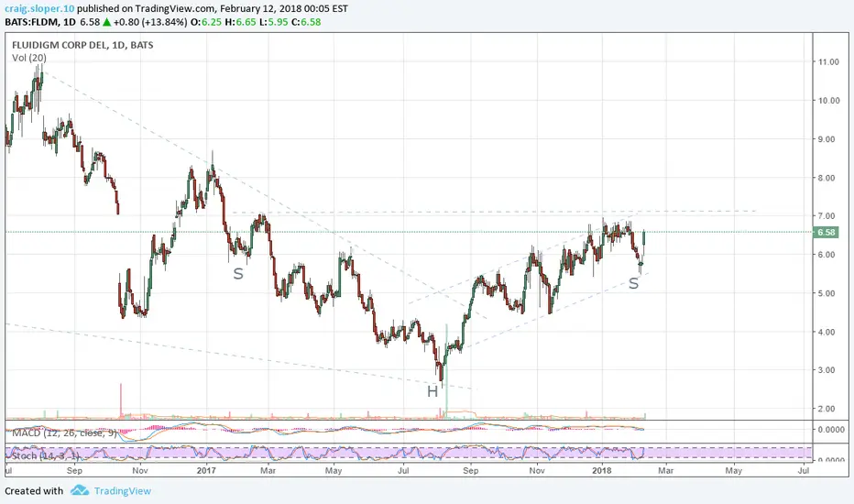
Task: Open the TradingView link beside Created with
Action: 123,491
